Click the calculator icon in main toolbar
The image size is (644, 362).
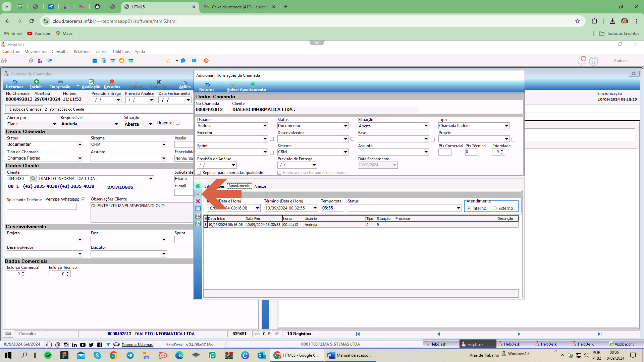click(104, 61)
